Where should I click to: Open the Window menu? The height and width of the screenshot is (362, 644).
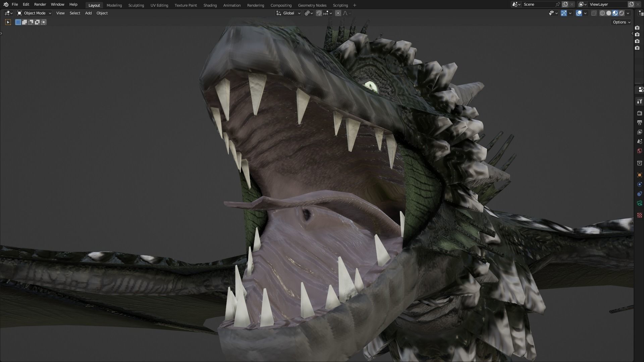[x=57, y=4]
